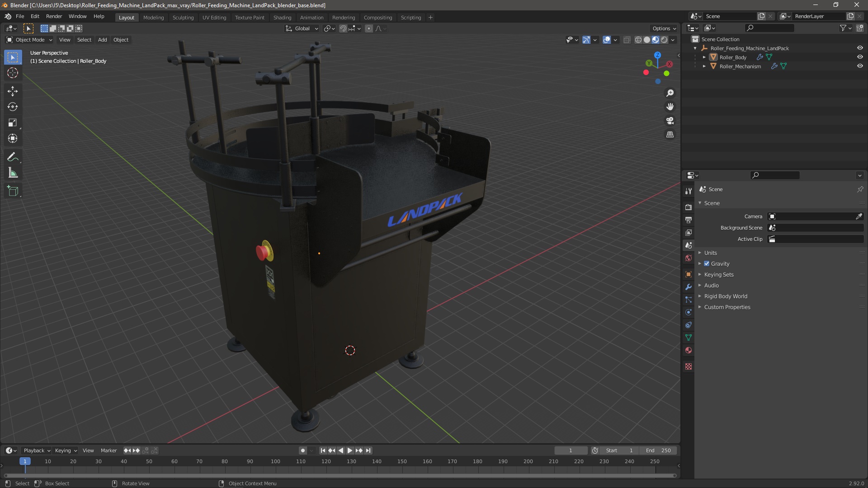Open the Material properties tab
Screen dimensions: 868x488
point(689,350)
